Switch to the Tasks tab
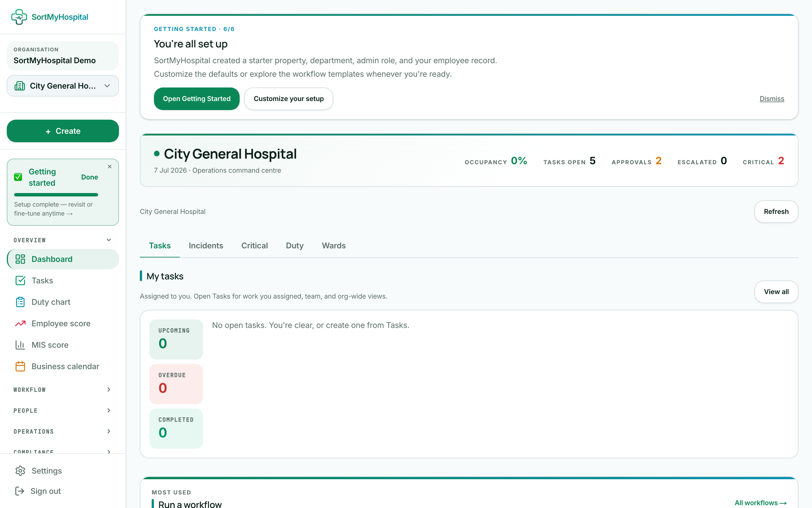The width and height of the screenshot is (812, 508). click(x=160, y=246)
